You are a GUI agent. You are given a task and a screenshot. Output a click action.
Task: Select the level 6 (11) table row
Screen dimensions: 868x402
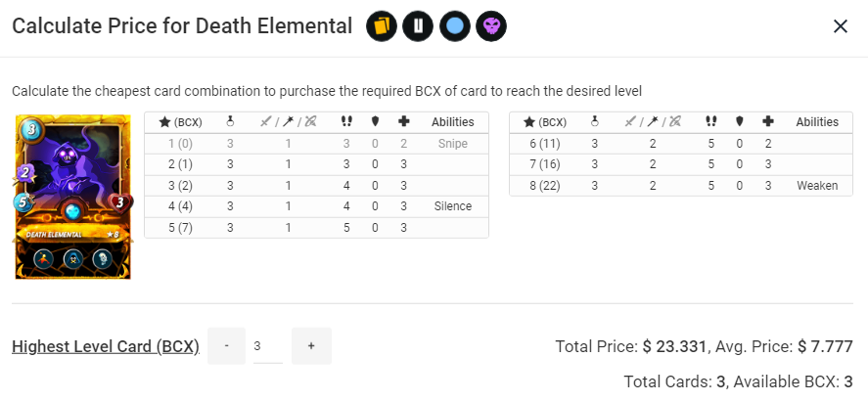tap(681, 144)
